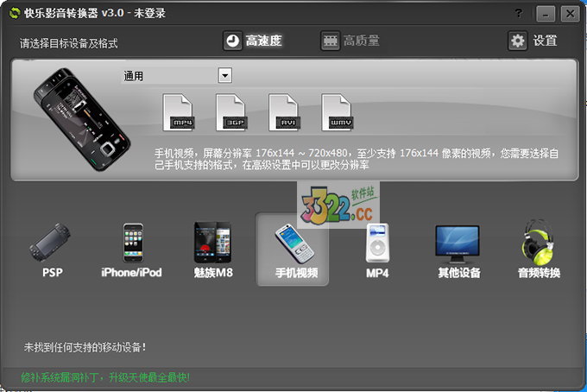
Task: Switch to 高质量 high quality mode
Action: pyautogui.click(x=350, y=41)
